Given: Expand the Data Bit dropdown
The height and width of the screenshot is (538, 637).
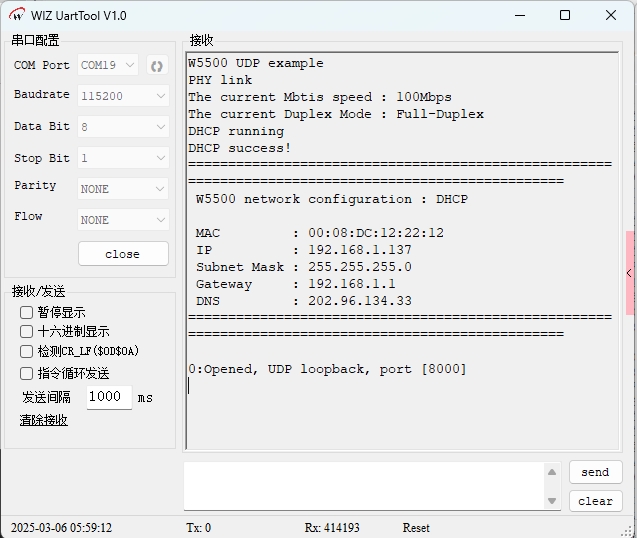Looking at the screenshot, I should pos(123,127).
